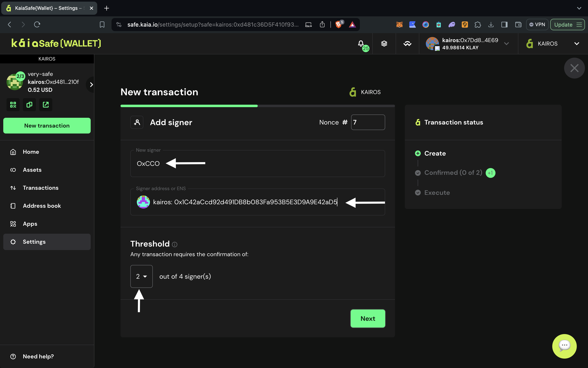Expand the threshold number dropdown
This screenshot has height=368, width=588.
point(142,276)
